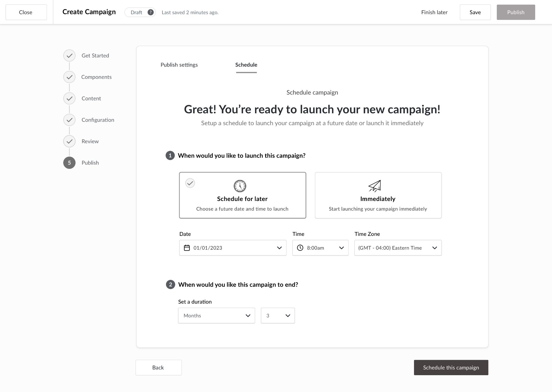This screenshot has width=552, height=392.
Task: Click the step 5 Publish circle icon
Action: pos(69,163)
